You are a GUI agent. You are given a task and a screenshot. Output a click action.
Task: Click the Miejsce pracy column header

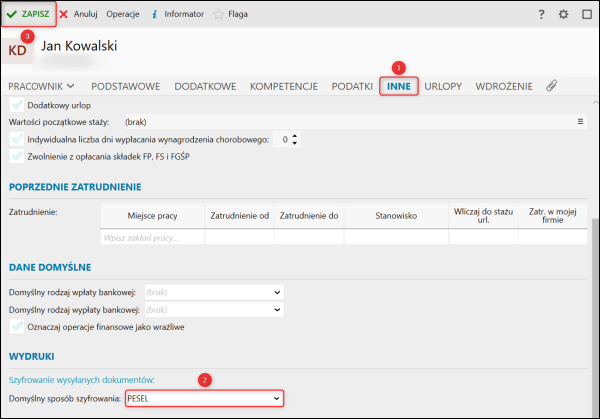pyautogui.click(x=152, y=216)
